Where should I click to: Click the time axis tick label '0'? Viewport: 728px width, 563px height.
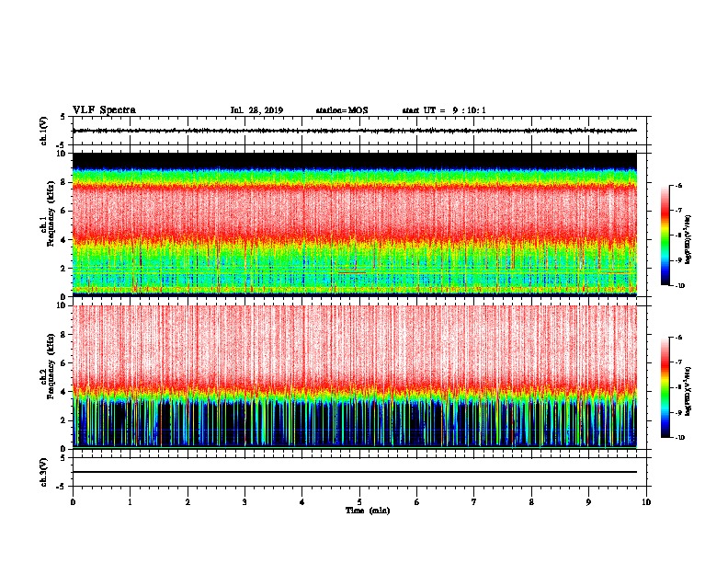pyautogui.click(x=73, y=502)
